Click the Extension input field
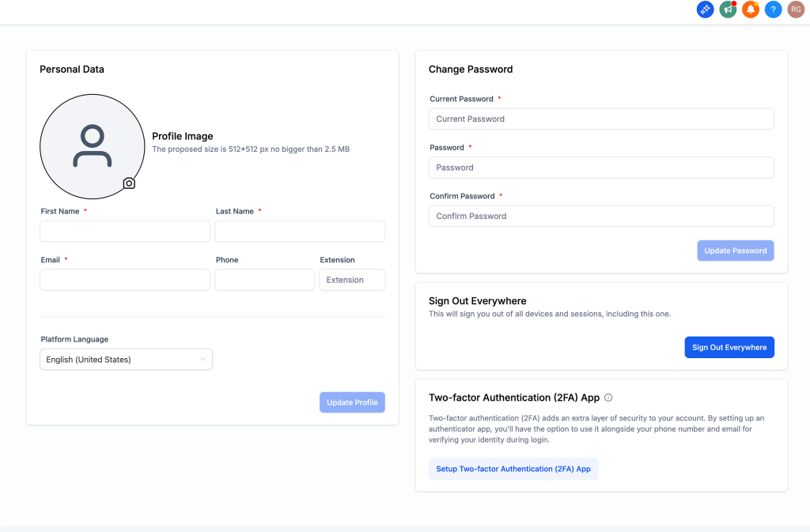This screenshot has width=810, height=532. pyautogui.click(x=352, y=280)
